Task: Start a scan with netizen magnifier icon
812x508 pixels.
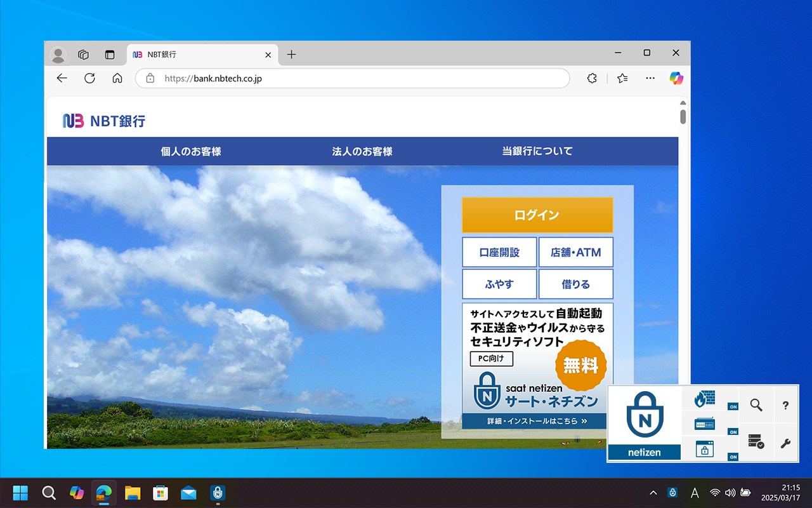Action: pos(756,405)
